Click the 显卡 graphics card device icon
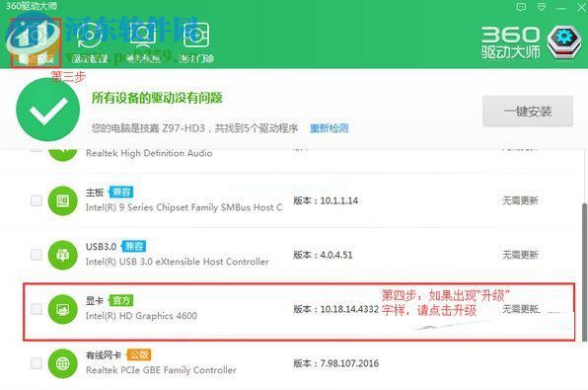Screen dimensions: 588x390 (62, 309)
